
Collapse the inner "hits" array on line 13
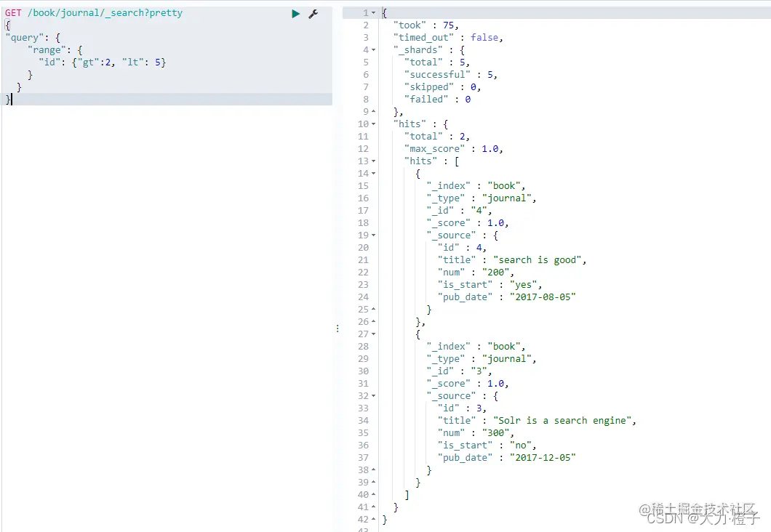pos(374,161)
